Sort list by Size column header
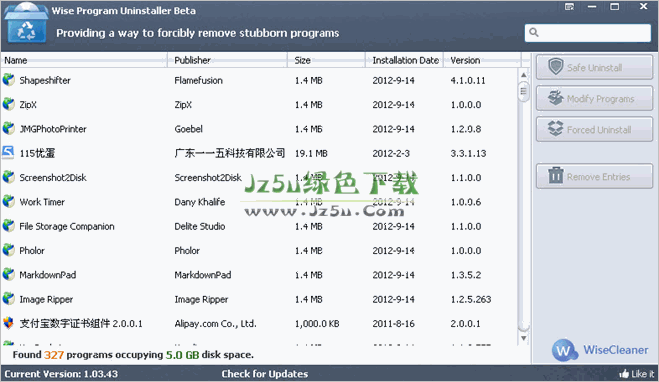The image size is (659, 382). pyautogui.click(x=327, y=60)
